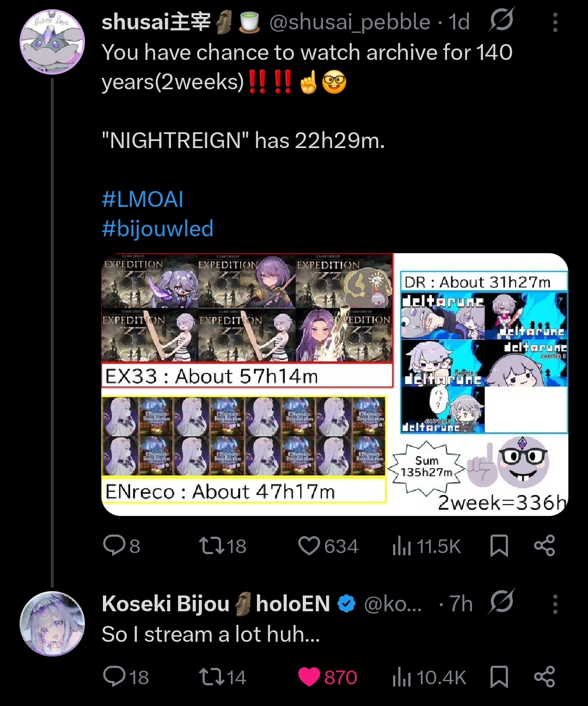View analytics showing 11.5K views
This screenshot has height=706, width=588.
coord(426,546)
